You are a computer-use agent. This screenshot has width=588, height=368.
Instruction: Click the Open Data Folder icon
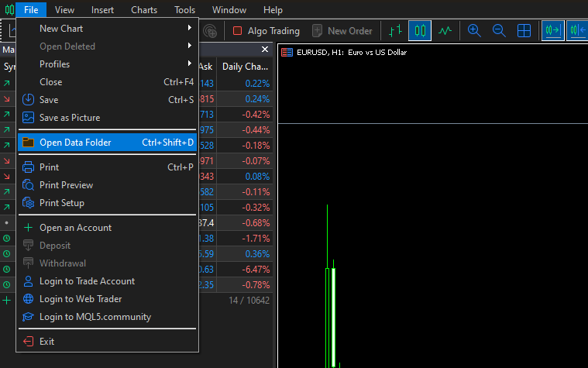pyautogui.click(x=28, y=143)
